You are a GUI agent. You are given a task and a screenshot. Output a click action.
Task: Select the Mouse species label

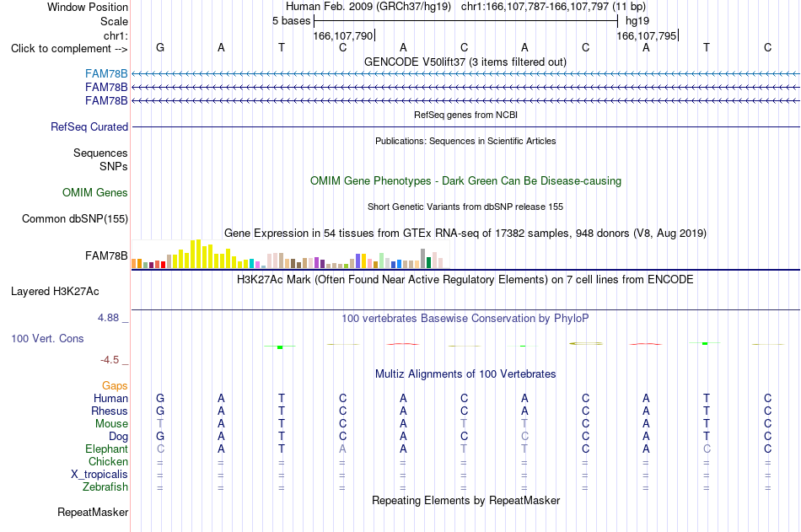tap(111, 423)
